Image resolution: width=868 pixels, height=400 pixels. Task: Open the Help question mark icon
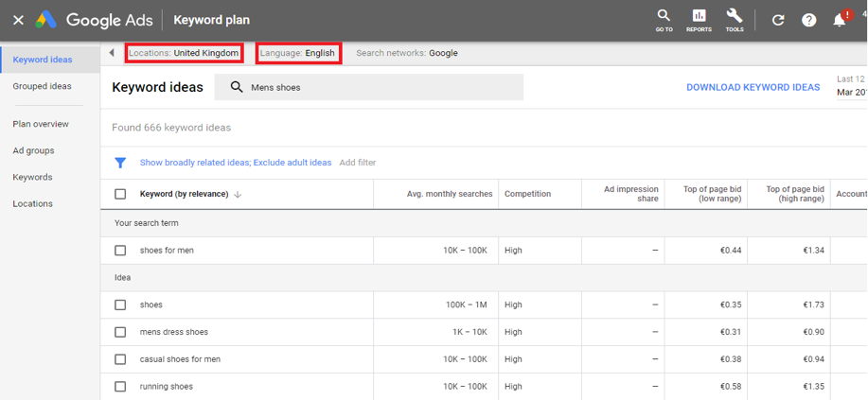(808, 21)
